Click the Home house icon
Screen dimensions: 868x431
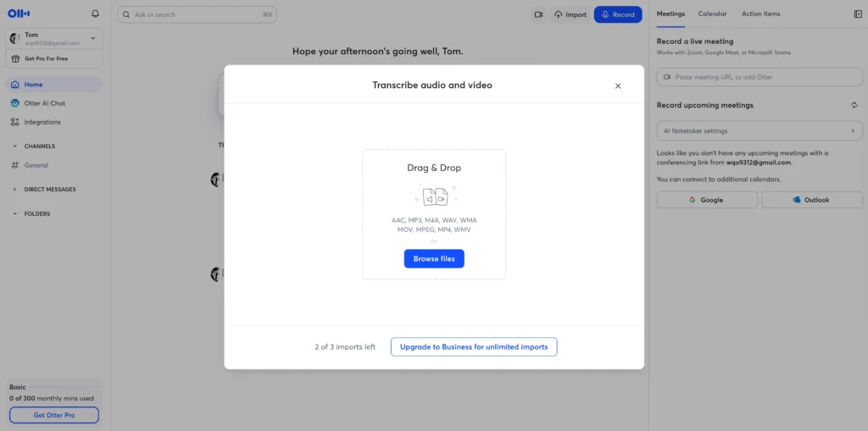coord(15,85)
